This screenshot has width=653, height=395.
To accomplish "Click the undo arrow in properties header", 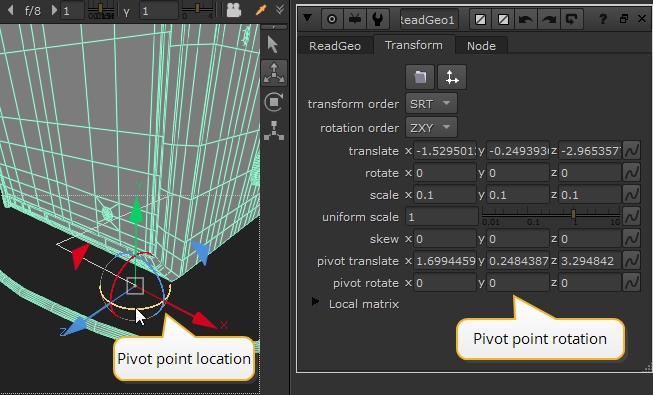I will coord(526,19).
